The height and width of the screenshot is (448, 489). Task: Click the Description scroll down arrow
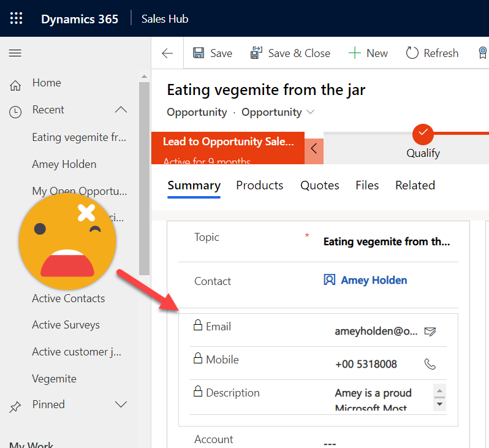tap(440, 404)
